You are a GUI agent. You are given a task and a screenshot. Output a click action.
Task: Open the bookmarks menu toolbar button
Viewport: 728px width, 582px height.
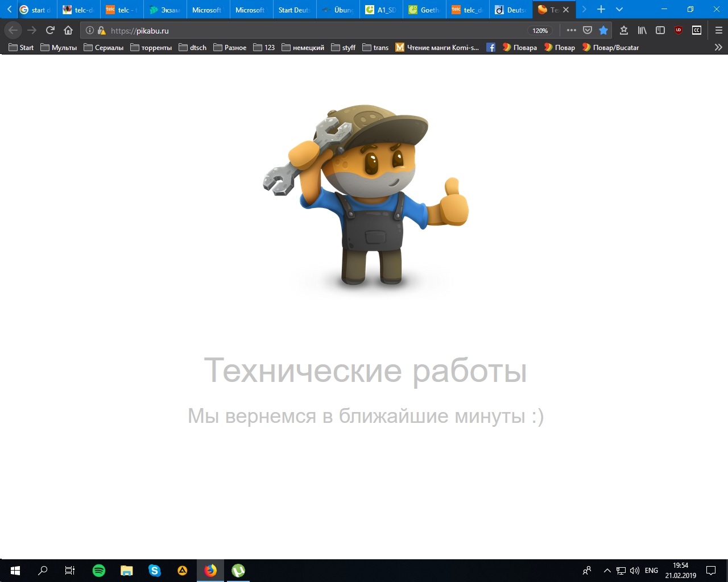[624, 30]
